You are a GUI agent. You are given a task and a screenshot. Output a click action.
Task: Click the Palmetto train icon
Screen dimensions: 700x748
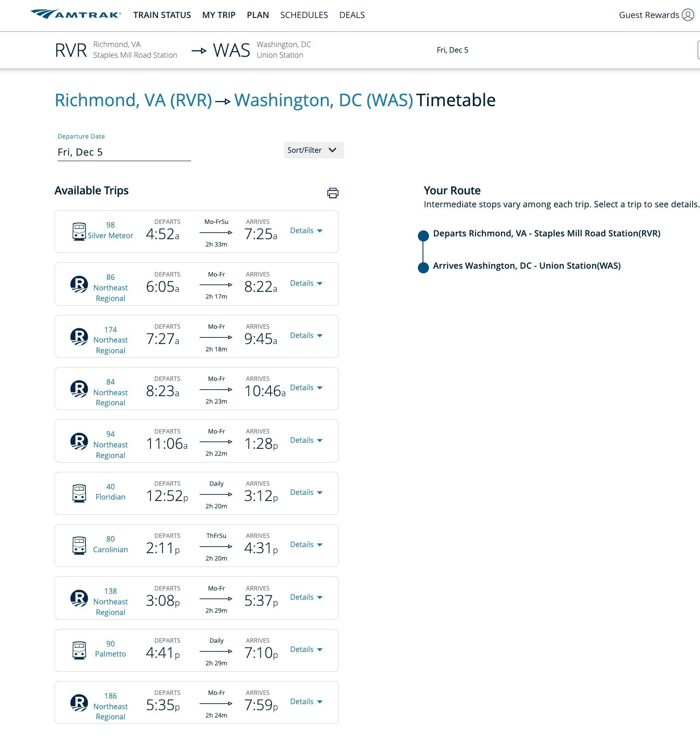pyautogui.click(x=79, y=650)
